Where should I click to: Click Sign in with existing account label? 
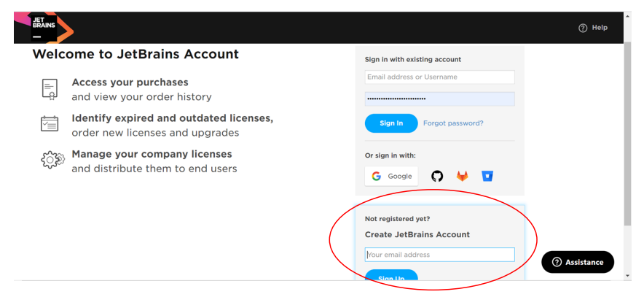tap(413, 60)
